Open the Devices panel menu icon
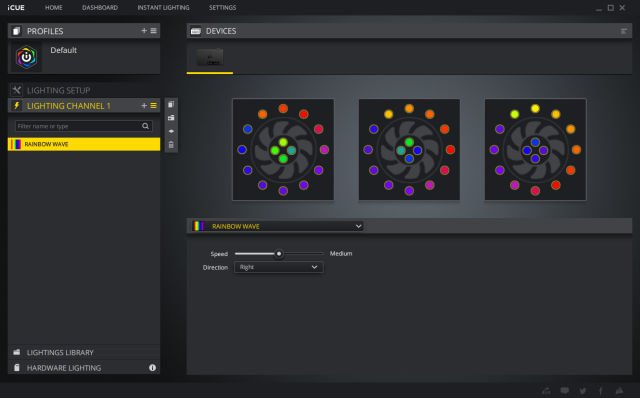Viewport: 640px width, 398px height. (624, 31)
